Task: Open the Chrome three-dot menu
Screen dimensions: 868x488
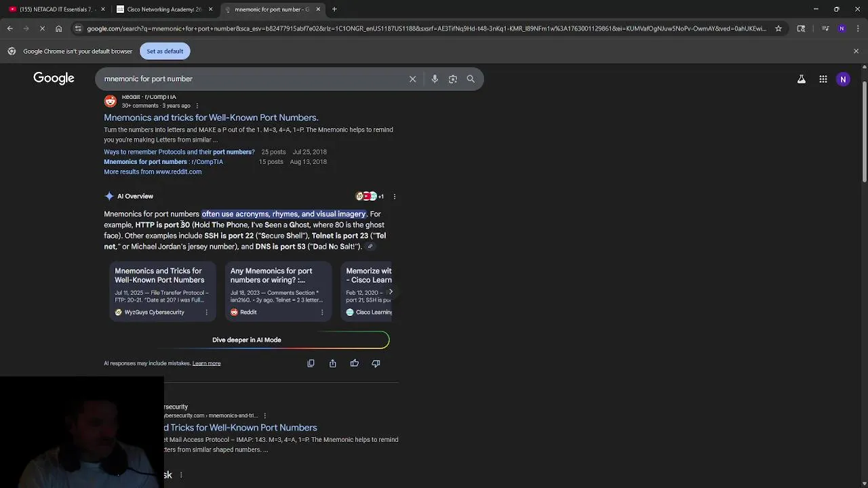Action: [x=857, y=28]
